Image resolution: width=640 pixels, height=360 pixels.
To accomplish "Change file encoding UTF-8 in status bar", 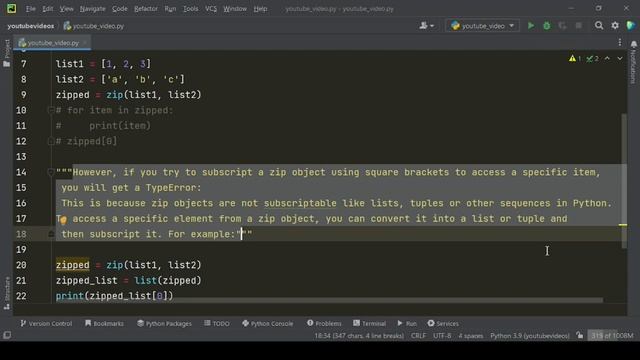I will click(442, 336).
